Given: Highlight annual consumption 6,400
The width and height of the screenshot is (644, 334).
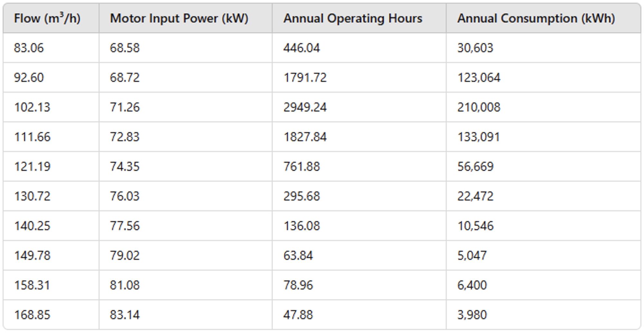Looking at the screenshot, I should (x=472, y=285).
